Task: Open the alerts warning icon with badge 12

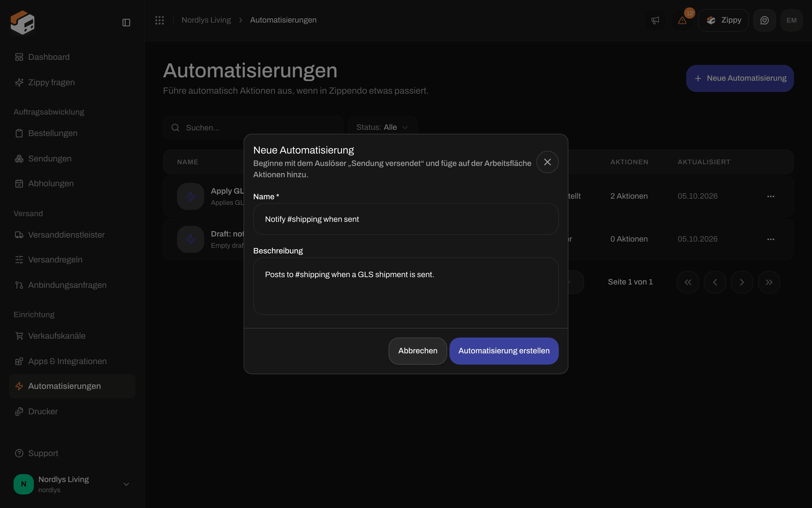Action: click(x=682, y=20)
